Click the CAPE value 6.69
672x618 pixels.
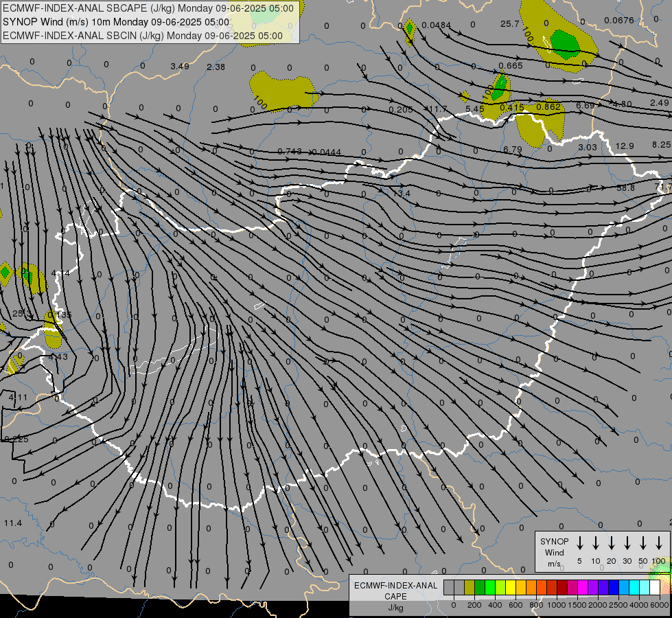pos(586,105)
